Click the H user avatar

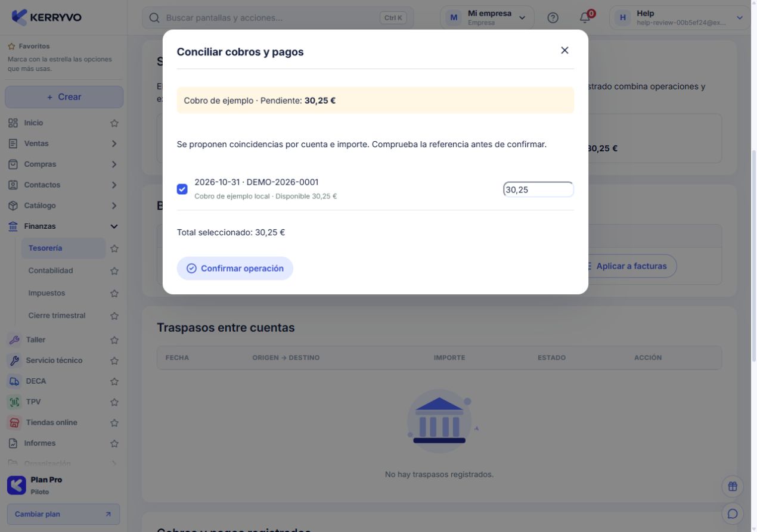click(623, 18)
